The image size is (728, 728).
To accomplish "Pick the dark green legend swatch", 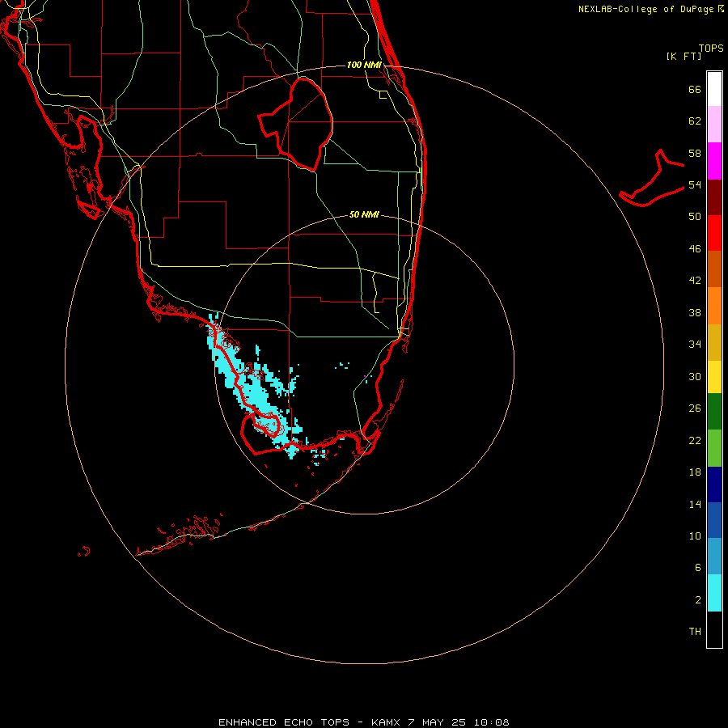I will (714, 412).
